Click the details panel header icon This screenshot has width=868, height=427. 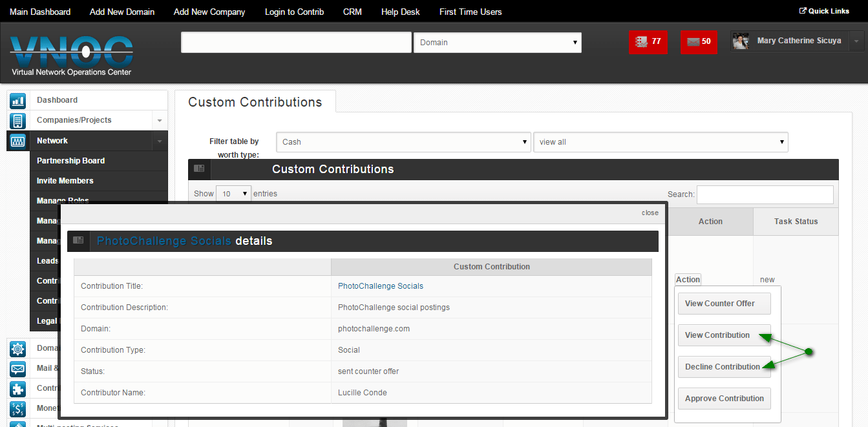(78, 240)
